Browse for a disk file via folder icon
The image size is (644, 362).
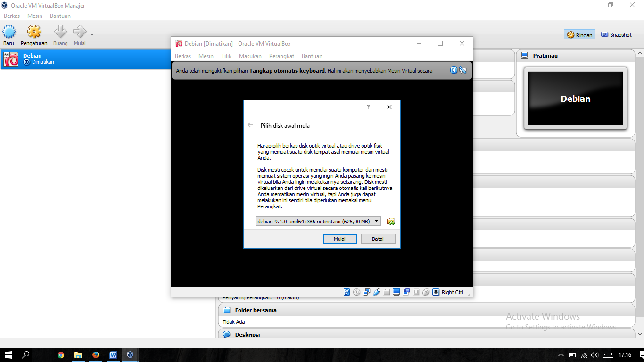(x=390, y=221)
